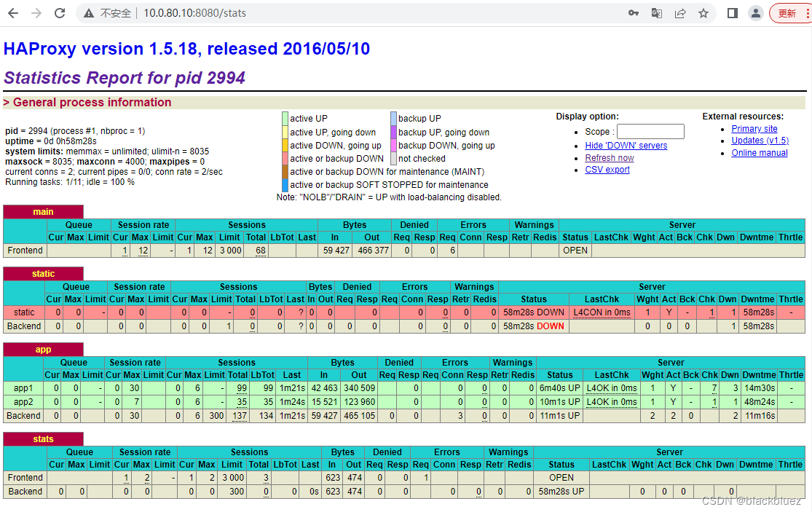Translate this page icon
The image size is (812, 512).
(x=657, y=13)
